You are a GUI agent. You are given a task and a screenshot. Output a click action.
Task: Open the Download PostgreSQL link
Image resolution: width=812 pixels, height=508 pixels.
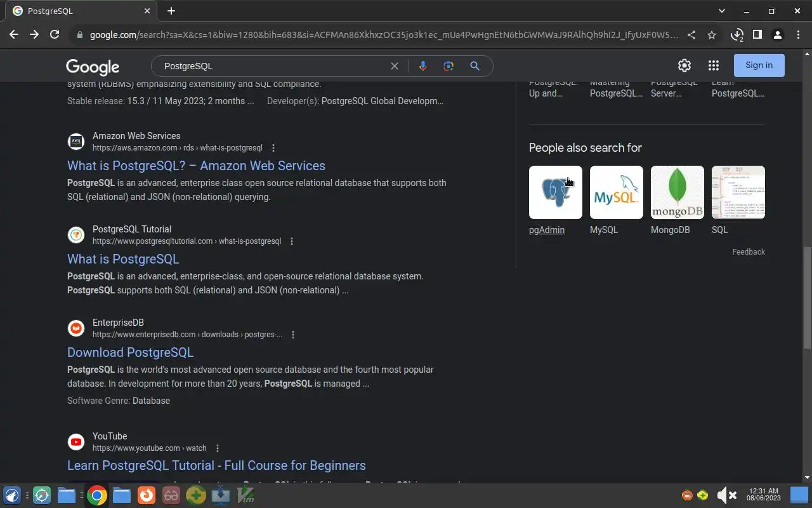pyautogui.click(x=130, y=352)
